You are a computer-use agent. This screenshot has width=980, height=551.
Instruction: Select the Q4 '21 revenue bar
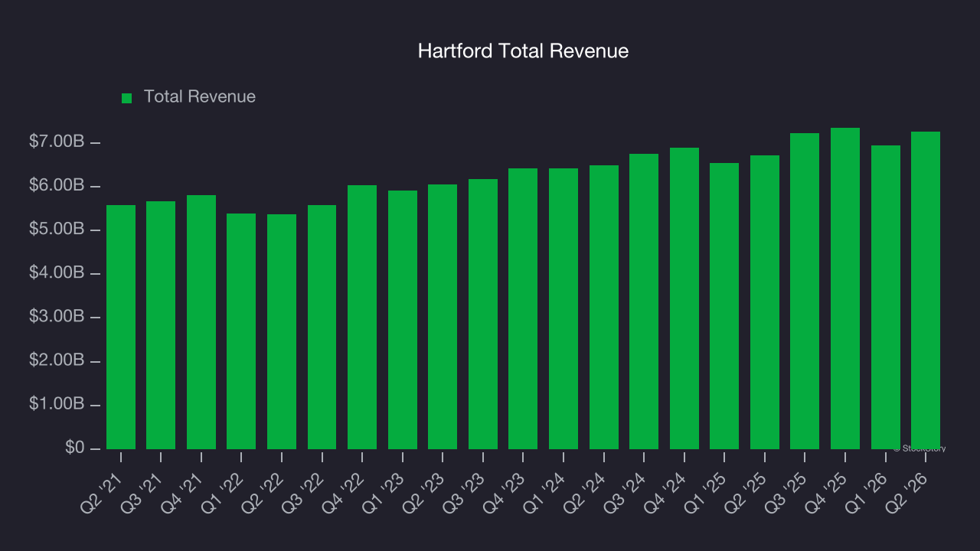pos(201,322)
